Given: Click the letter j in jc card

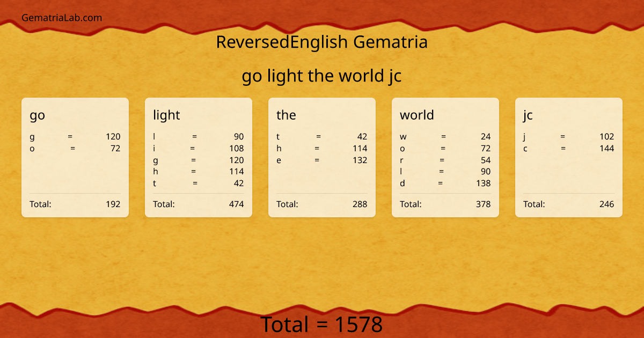Looking at the screenshot, I should tap(524, 137).
